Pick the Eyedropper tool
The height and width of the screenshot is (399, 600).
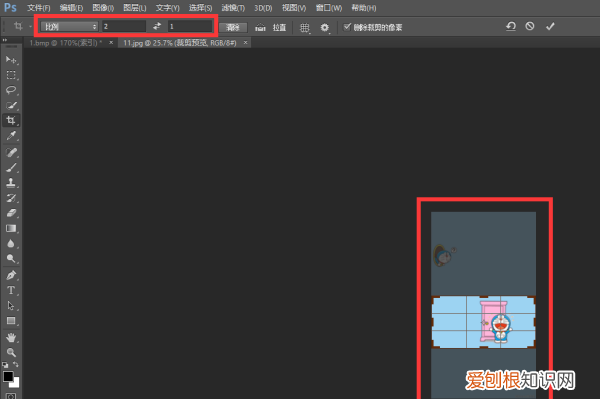pyautogui.click(x=11, y=135)
